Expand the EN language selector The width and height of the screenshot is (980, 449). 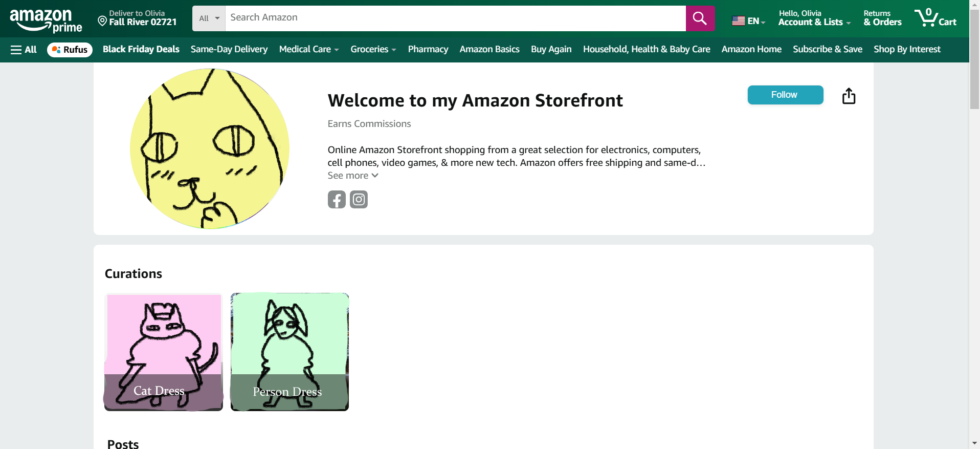(x=756, y=21)
